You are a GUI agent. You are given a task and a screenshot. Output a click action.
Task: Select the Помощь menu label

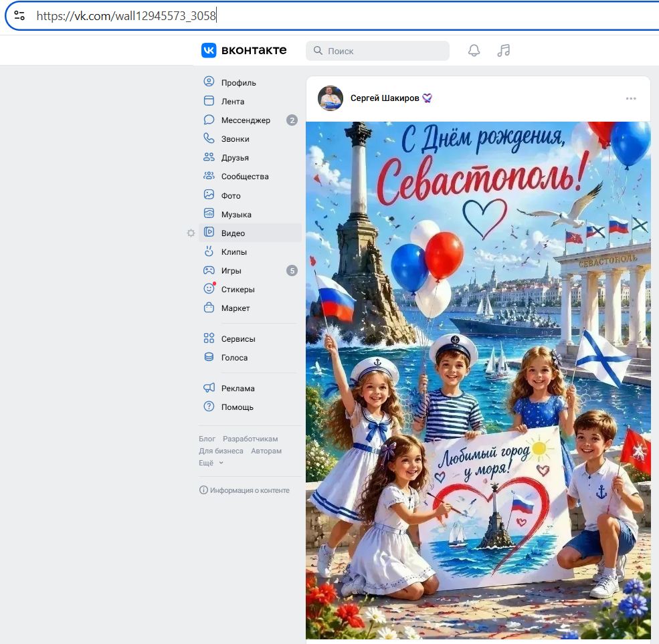tap(238, 407)
